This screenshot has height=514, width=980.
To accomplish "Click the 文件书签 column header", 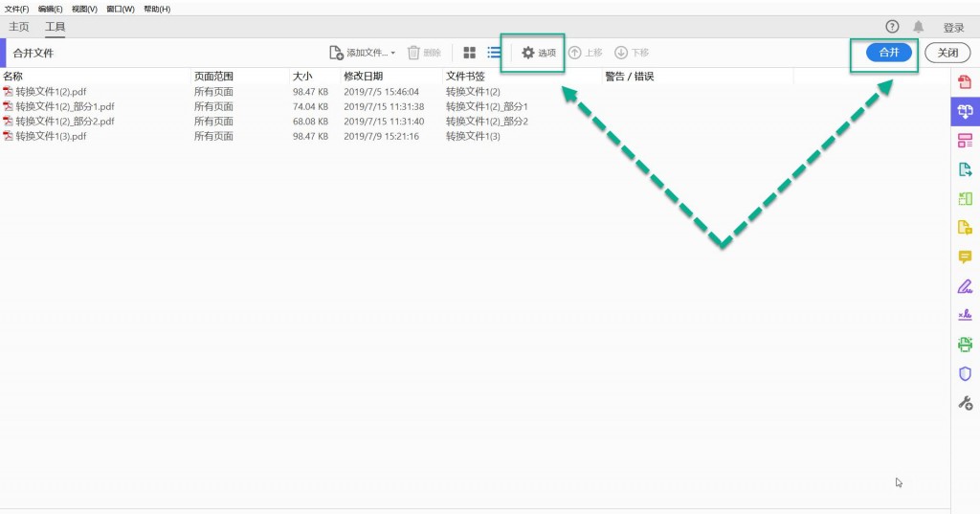I will click(465, 77).
